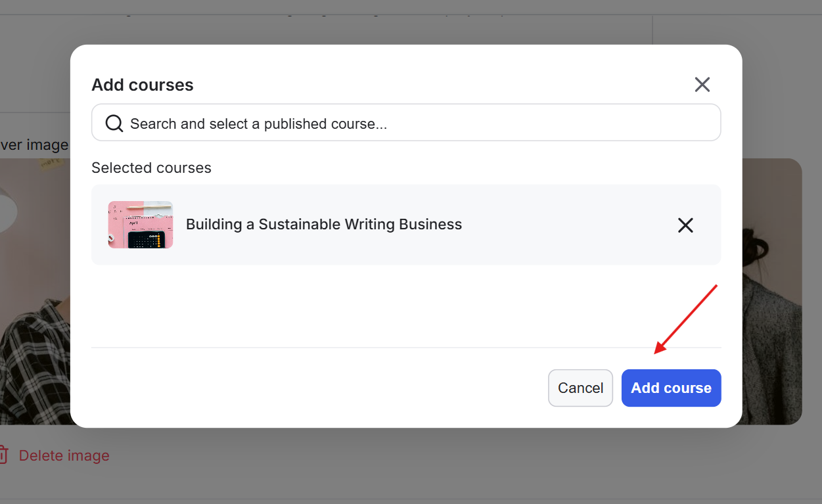Select the Building a Sustainable Writing Business title
Image resolution: width=822 pixels, height=504 pixels.
(x=324, y=224)
